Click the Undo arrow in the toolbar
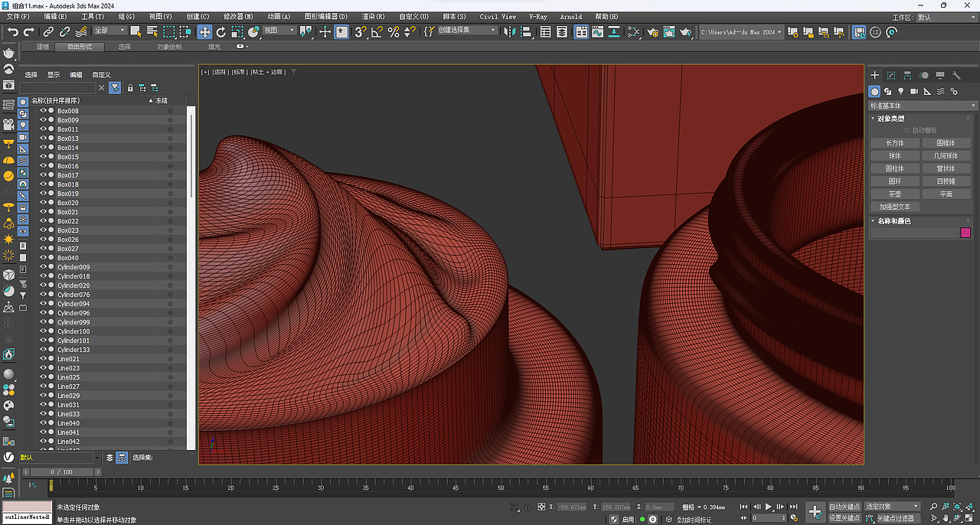 click(13, 31)
